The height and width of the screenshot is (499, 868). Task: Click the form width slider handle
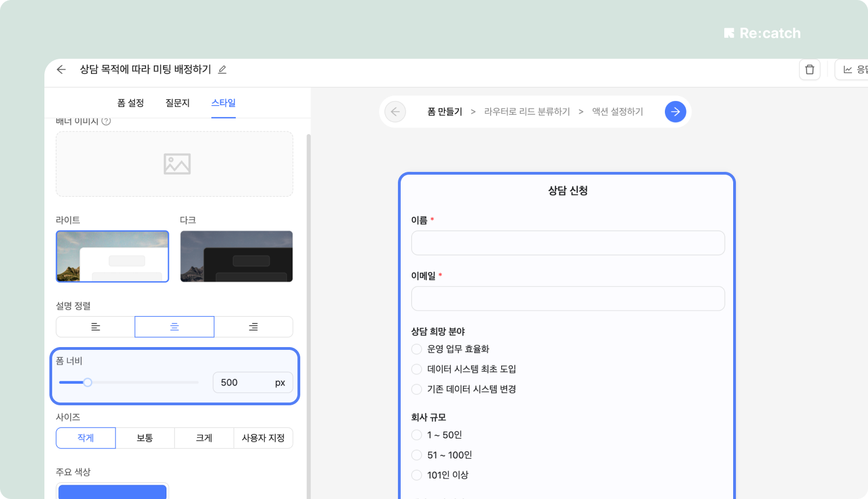click(x=88, y=383)
